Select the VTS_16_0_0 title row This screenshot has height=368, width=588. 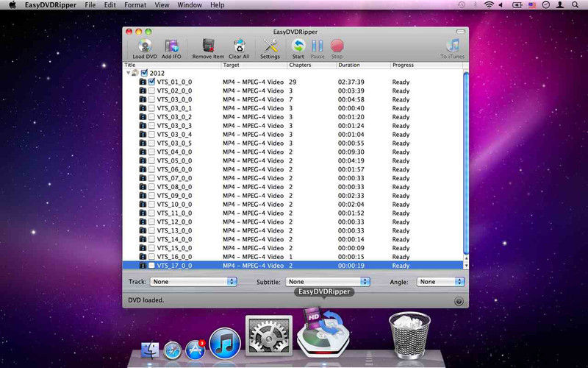174,256
